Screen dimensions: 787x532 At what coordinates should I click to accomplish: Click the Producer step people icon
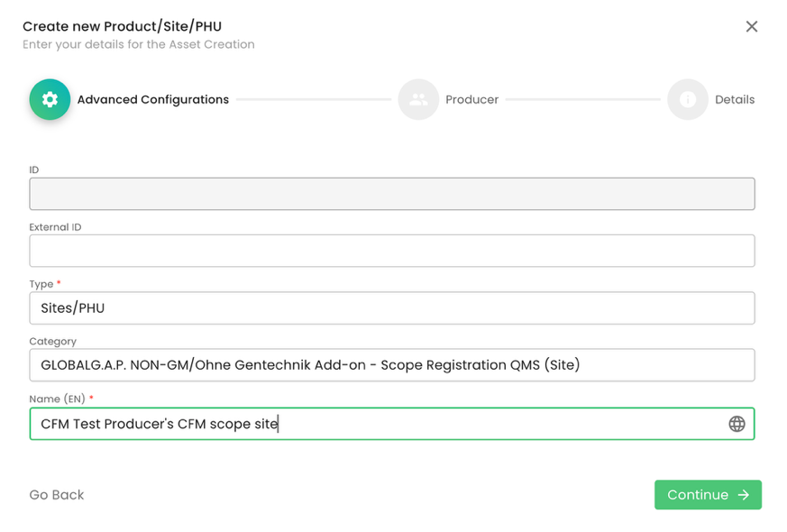(418, 99)
